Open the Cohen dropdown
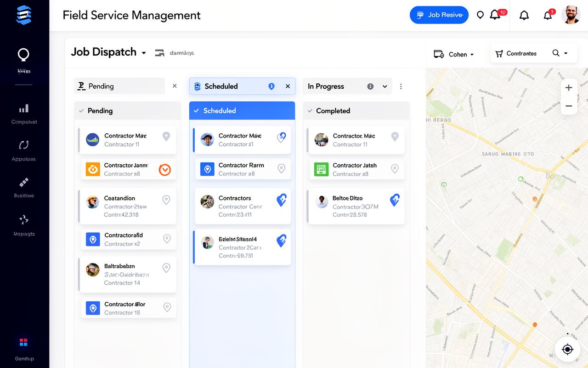 point(454,54)
